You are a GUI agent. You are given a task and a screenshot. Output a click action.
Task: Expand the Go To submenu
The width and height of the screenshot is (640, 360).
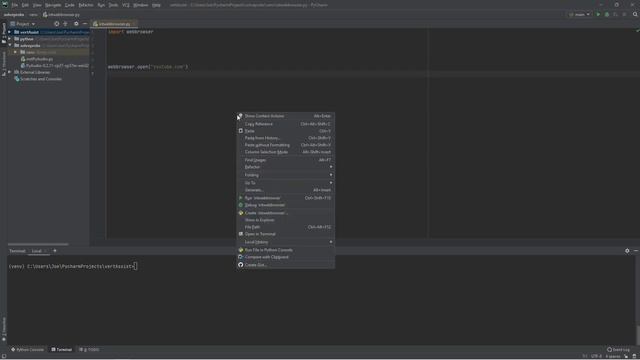tap(285, 183)
